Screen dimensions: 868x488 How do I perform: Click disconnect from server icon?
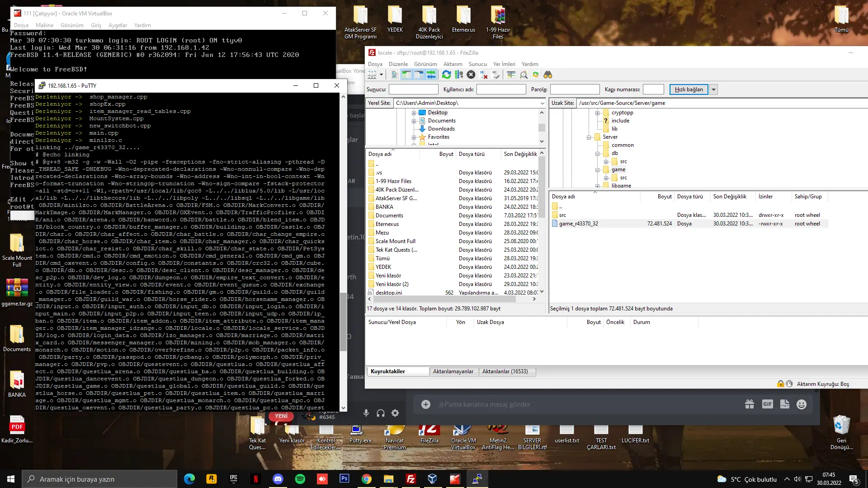(x=484, y=75)
